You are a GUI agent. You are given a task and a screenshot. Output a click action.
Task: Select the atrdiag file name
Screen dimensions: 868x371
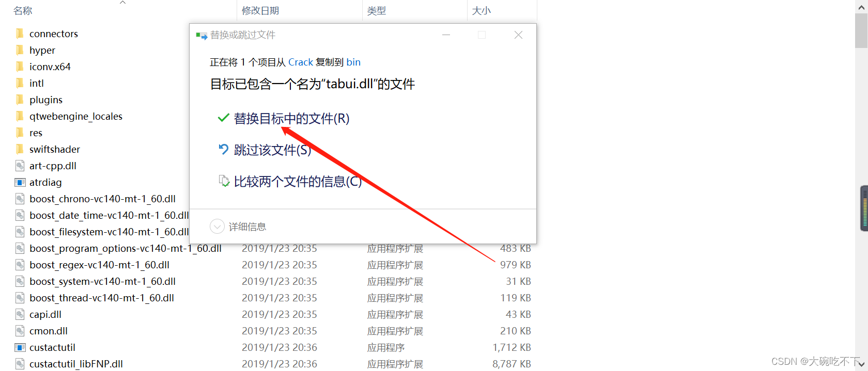click(45, 182)
